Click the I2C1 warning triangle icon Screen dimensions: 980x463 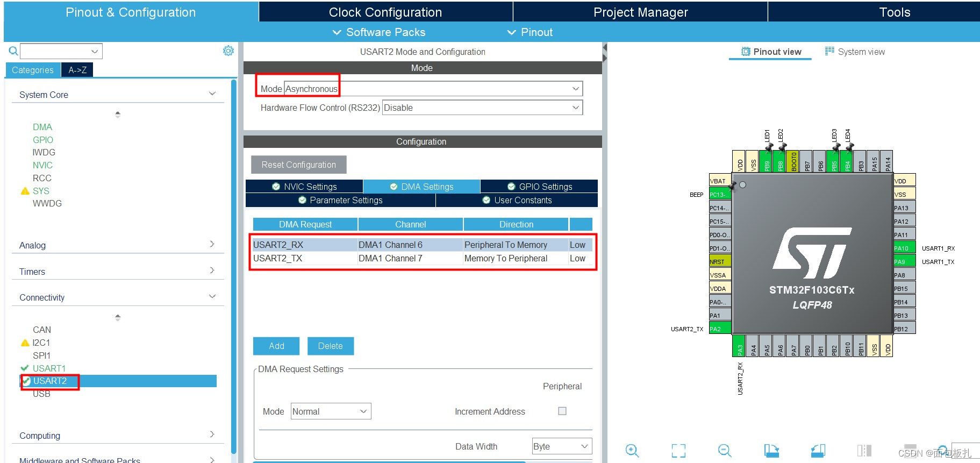coord(25,343)
